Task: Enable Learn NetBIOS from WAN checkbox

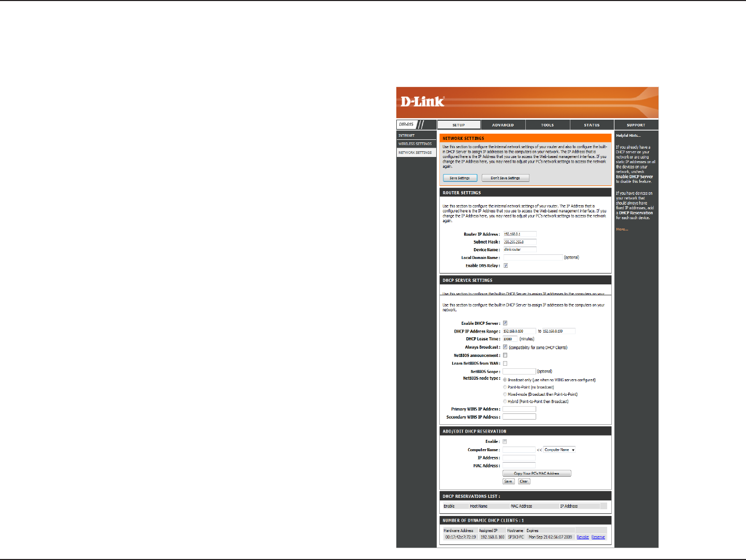Action: [505, 364]
